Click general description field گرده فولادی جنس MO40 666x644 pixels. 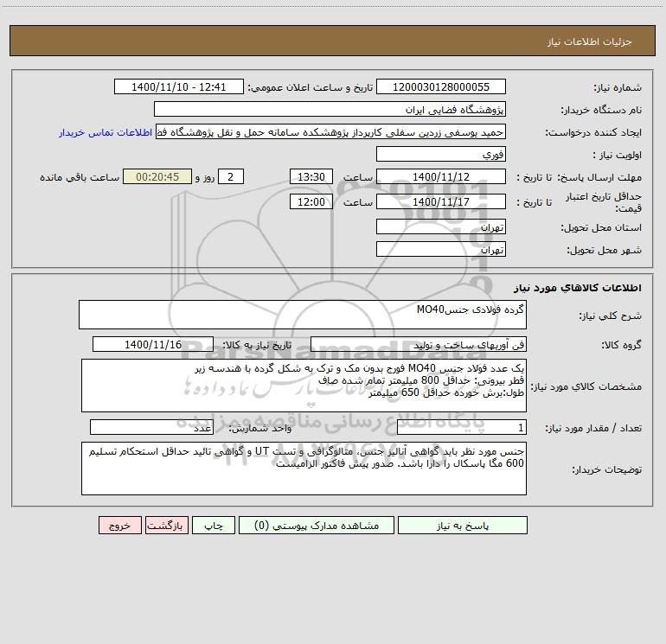click(x=303, y=315)
